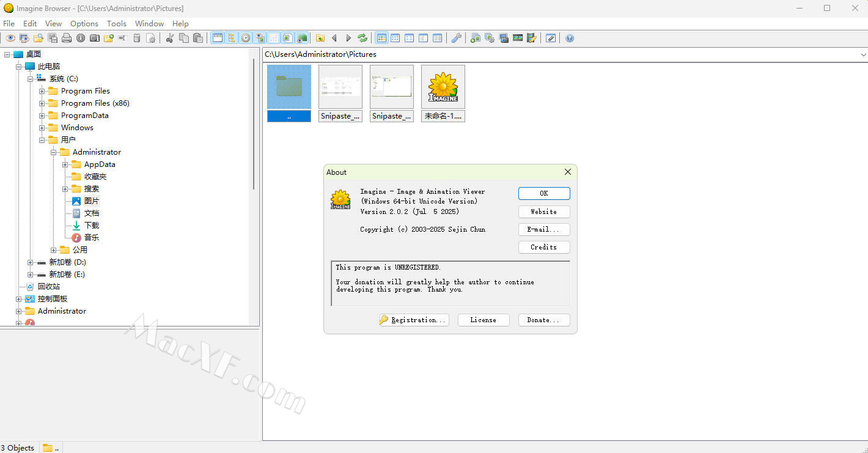868x453 pixels.
Task: Click the document with gear properties icon
Action: point(151,38)
